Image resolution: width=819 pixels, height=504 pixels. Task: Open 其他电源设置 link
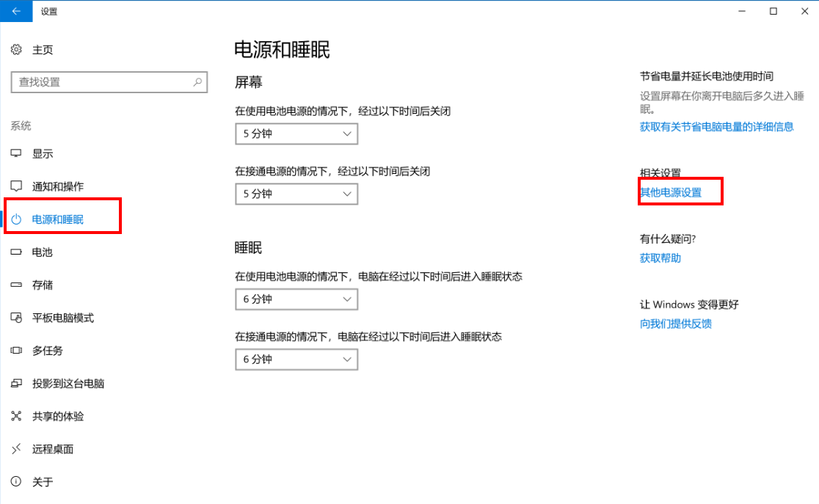671,192
